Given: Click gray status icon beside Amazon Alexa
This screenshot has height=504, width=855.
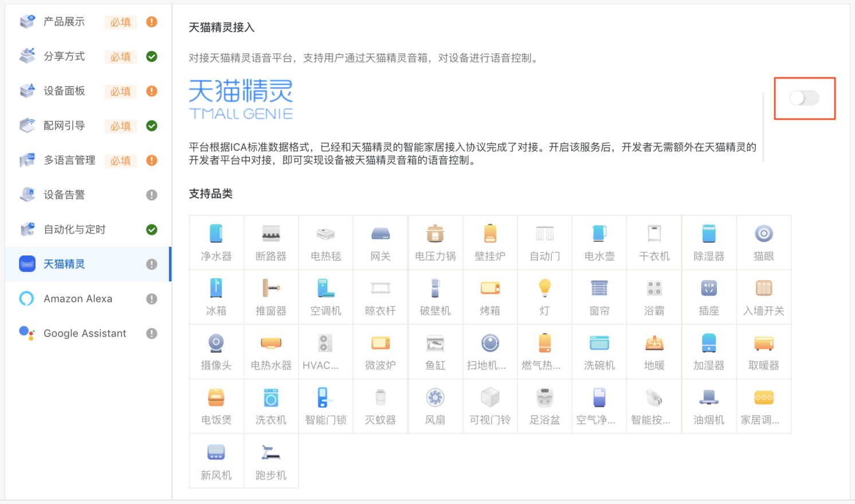Looking at the screenshot, I should (x=152, y=299).
